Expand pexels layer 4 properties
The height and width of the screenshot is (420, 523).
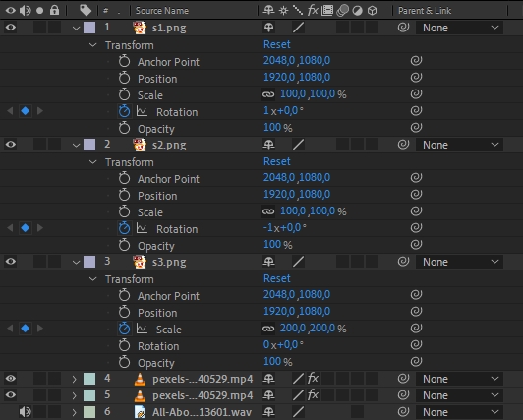(x=75, y=379)
